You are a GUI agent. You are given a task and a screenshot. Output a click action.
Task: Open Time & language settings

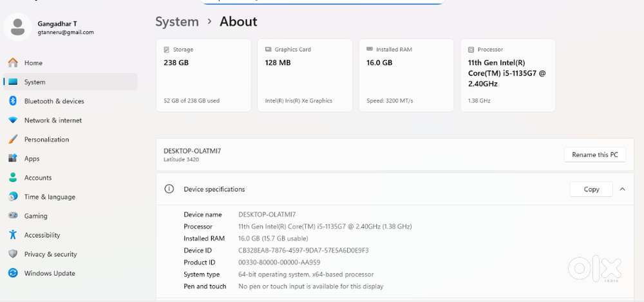[x=70, y=196]
